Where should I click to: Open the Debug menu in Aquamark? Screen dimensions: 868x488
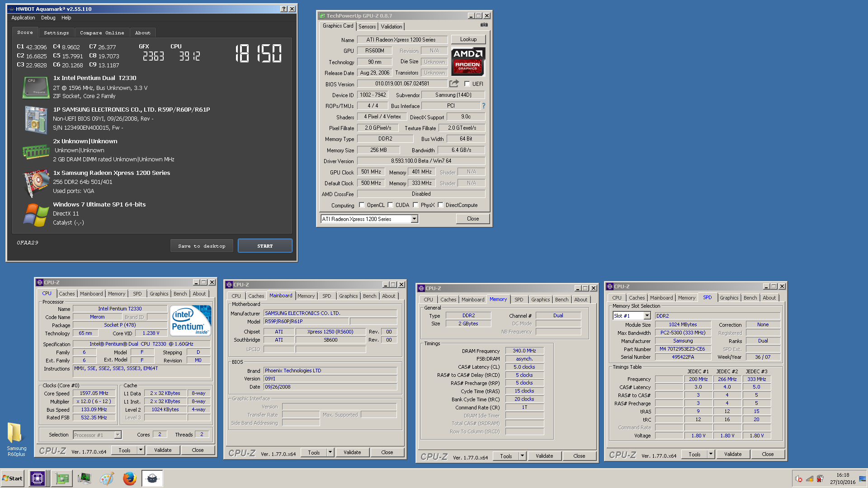tap(48, 18)
